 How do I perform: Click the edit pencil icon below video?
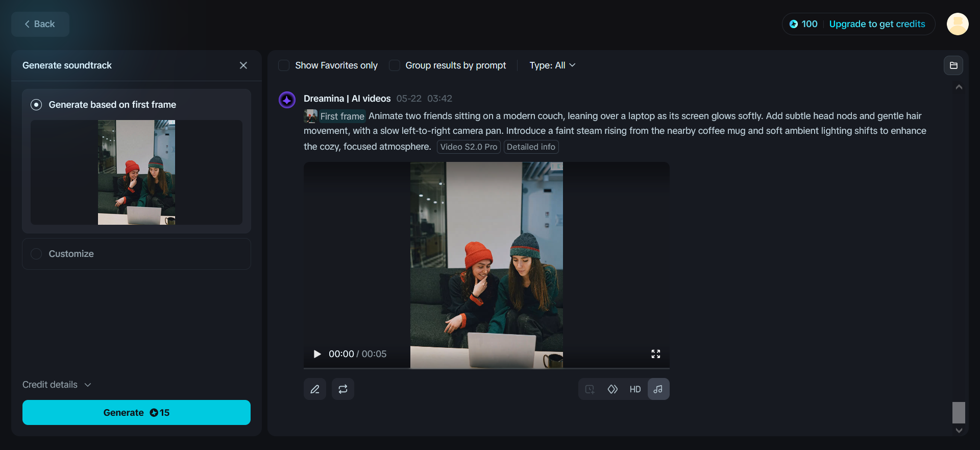click(315, 389)
